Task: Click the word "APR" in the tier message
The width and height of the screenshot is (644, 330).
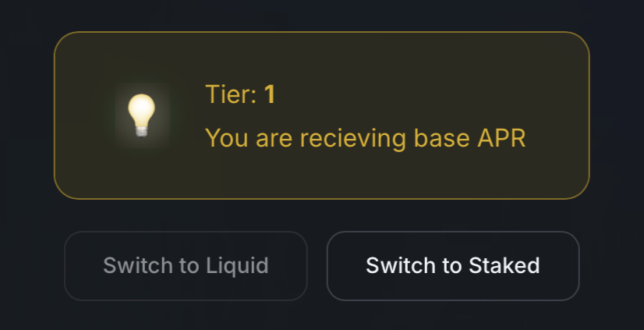Action: [500, 138]
